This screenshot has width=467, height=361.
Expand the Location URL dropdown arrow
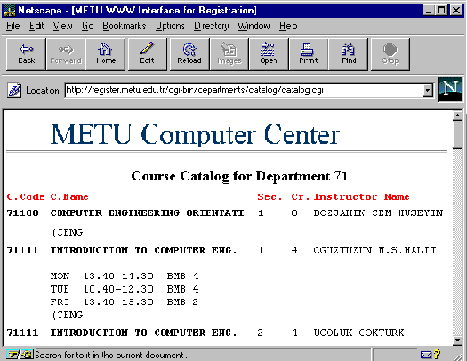click(427, 90)
